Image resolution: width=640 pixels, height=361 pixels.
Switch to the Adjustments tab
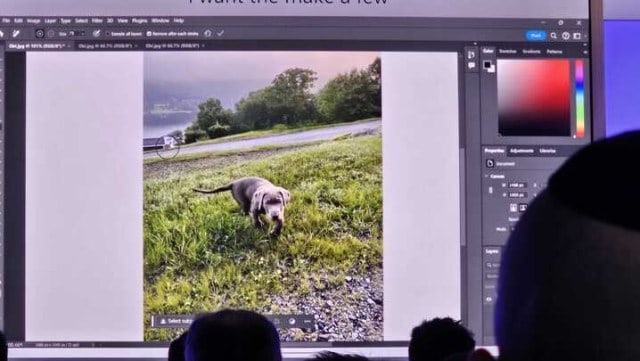522,151
